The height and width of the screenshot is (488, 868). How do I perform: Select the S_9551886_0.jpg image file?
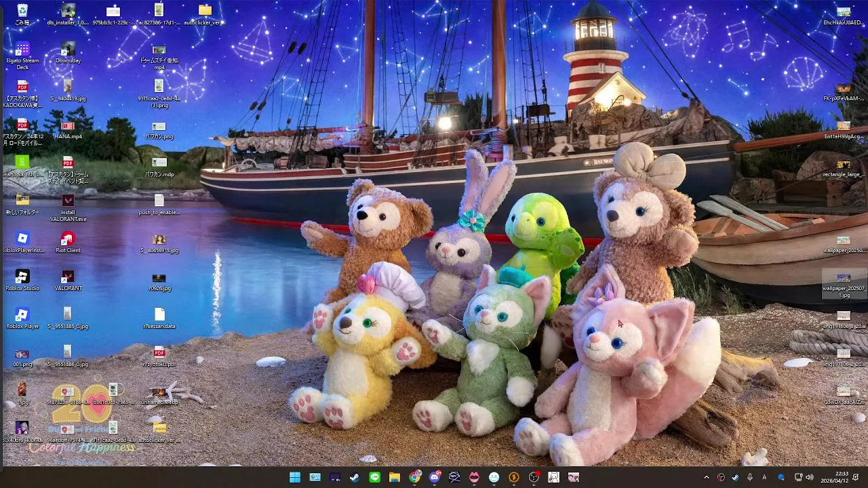tap(68, 357)
